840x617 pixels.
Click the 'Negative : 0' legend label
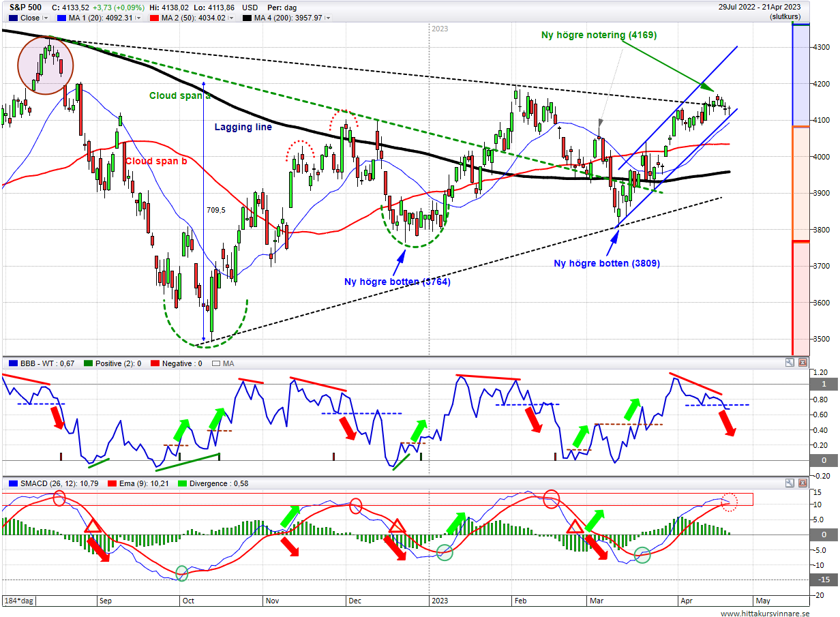pyautogui.click(x=183, y=363)
